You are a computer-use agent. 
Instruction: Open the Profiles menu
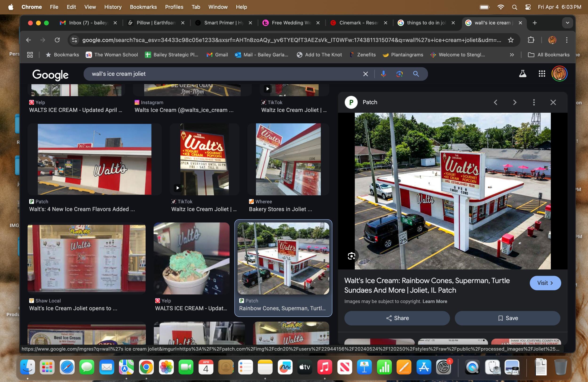point(174,7)
